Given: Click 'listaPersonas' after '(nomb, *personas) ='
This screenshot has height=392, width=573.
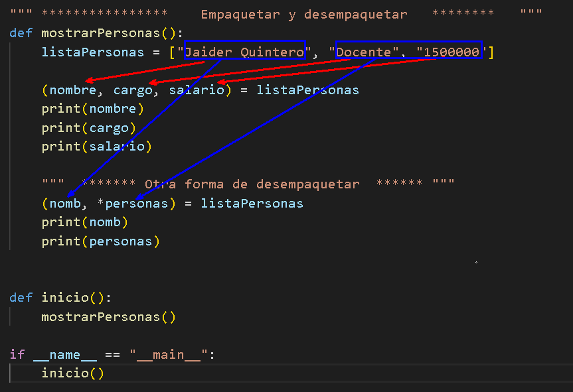Looking at the screenshot, I should (252, 204).
